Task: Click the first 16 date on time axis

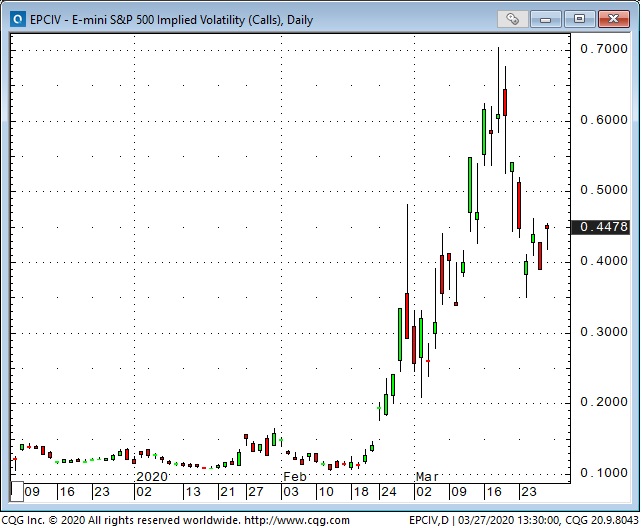Action: pyautogui.click(x=67, y=492)
